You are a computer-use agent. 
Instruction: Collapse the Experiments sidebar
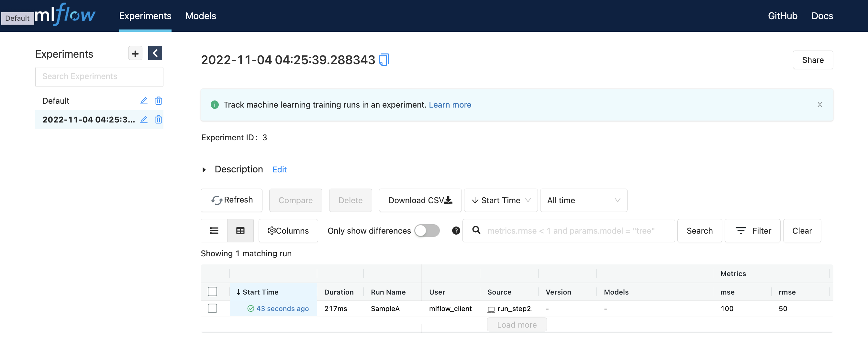(155, 53)
